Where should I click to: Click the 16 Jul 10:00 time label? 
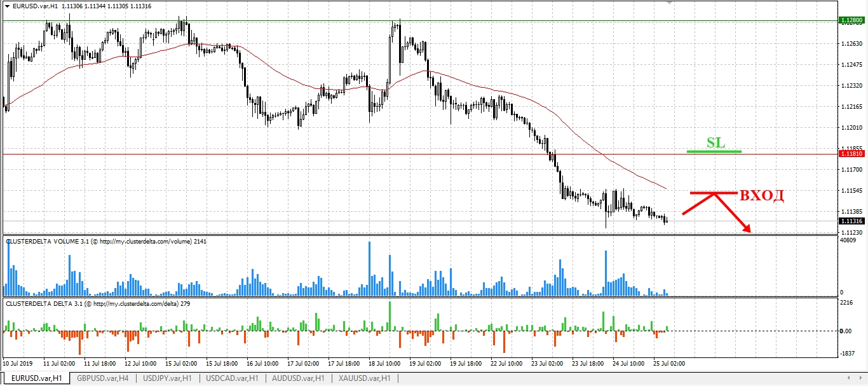[262, 364]
